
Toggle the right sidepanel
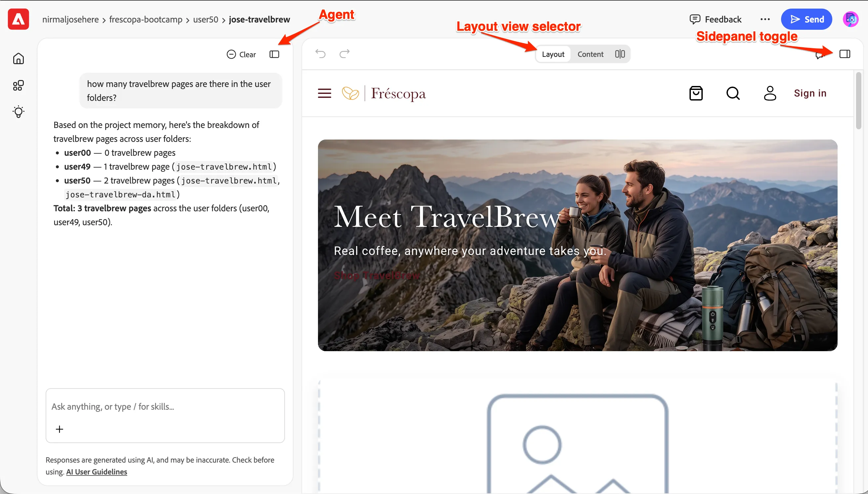(x=845, y=54)
